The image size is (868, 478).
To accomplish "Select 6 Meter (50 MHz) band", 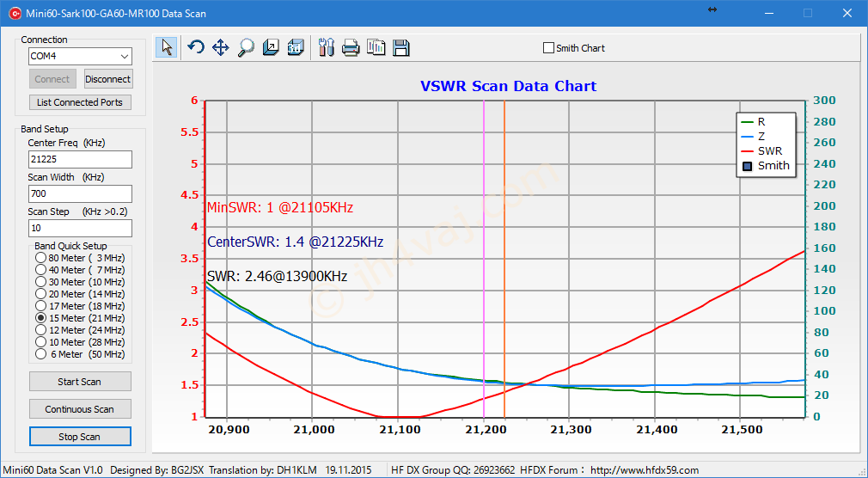I will click(40, 354).
